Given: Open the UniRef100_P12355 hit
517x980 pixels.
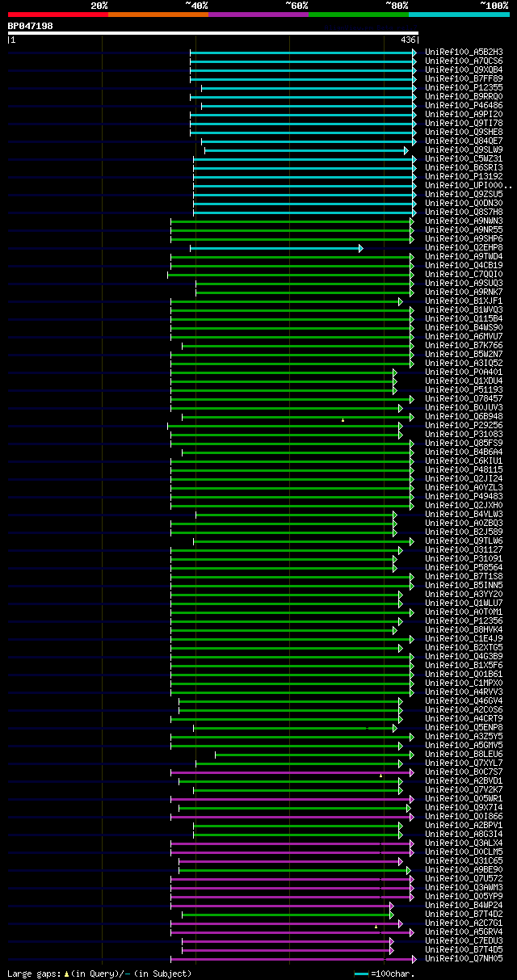Looking at the screenshot, I should click(x=464, y=87).
